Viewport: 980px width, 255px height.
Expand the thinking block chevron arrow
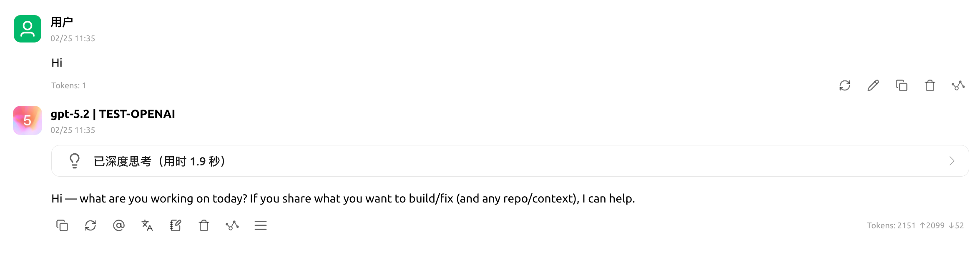(x=952, y=161)
